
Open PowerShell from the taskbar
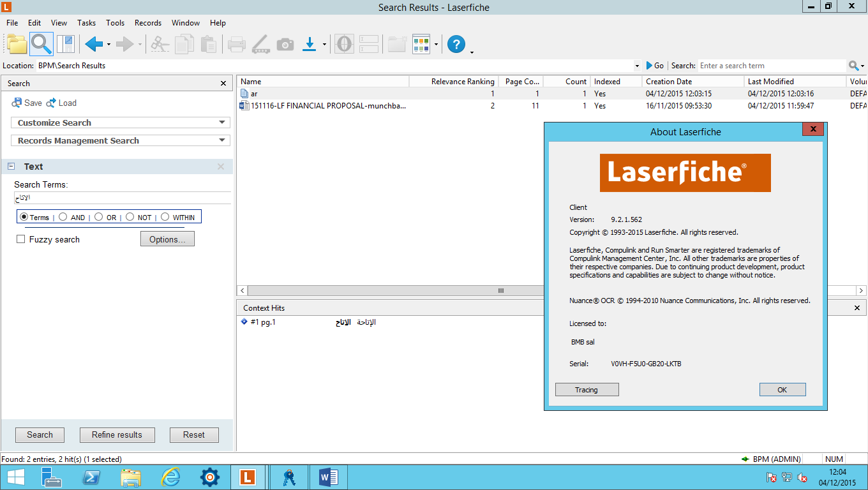coord(91,477)
